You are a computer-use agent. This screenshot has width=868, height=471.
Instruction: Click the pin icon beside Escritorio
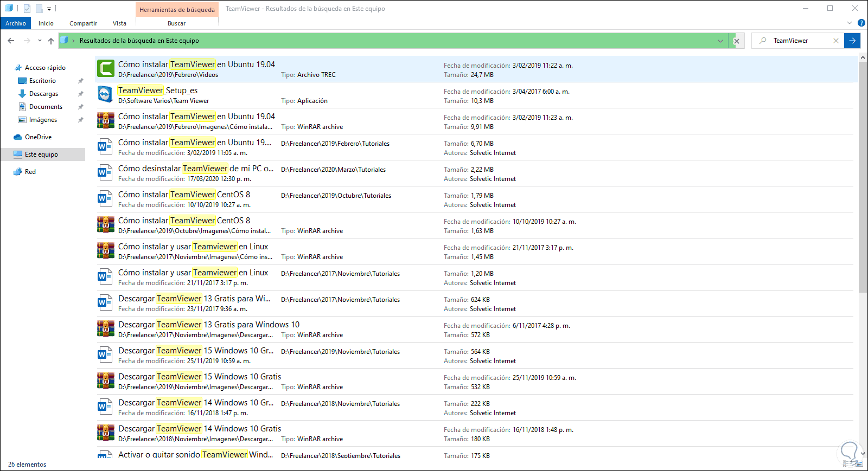(80, 81)
